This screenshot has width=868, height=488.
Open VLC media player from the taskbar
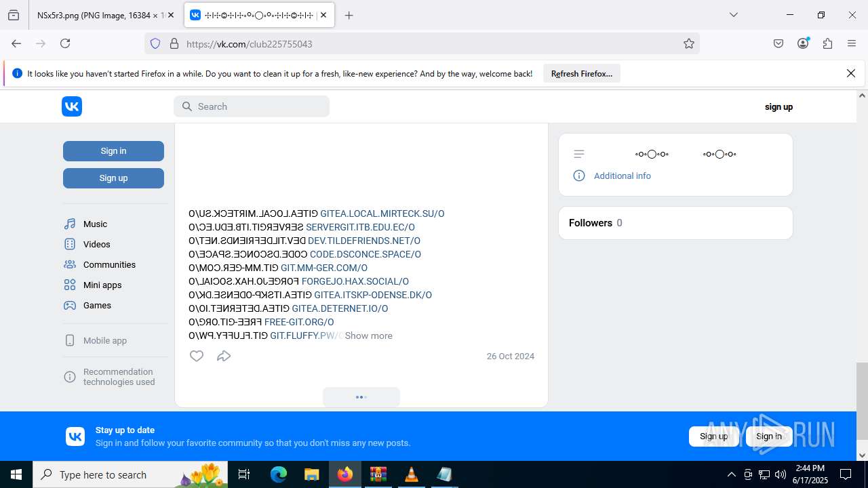click(411, 474)
